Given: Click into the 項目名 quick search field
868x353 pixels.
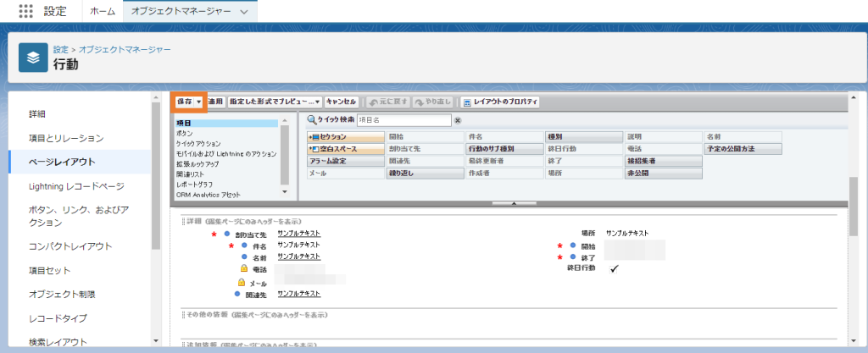Looking at the screenshot, I should tap(403, 121).
